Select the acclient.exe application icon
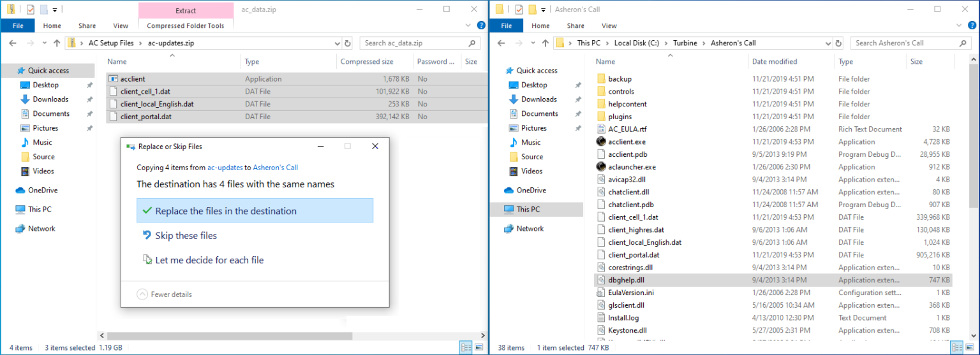Screen dimensions: 980x355 point(600,142)
